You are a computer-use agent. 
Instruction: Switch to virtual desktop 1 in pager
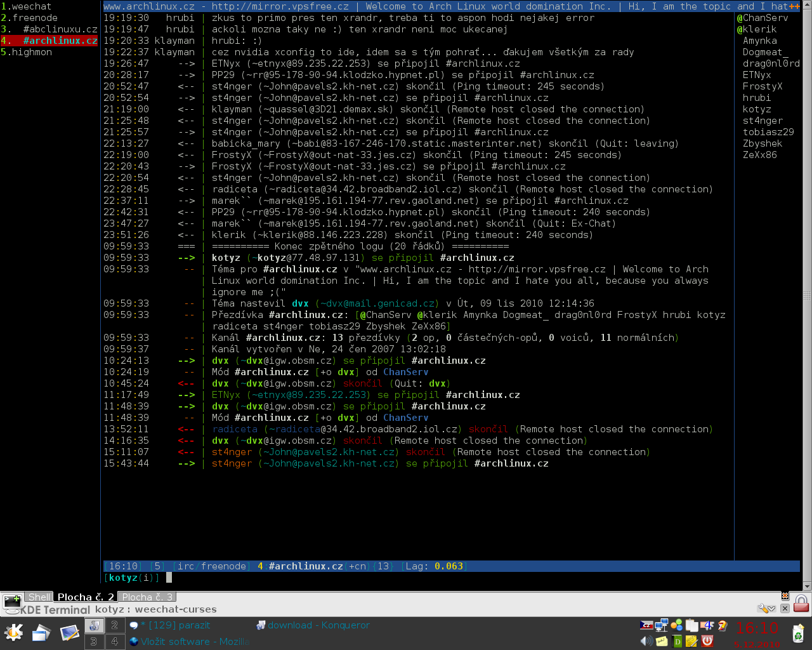pyautogui.click(x=94, y=625)
